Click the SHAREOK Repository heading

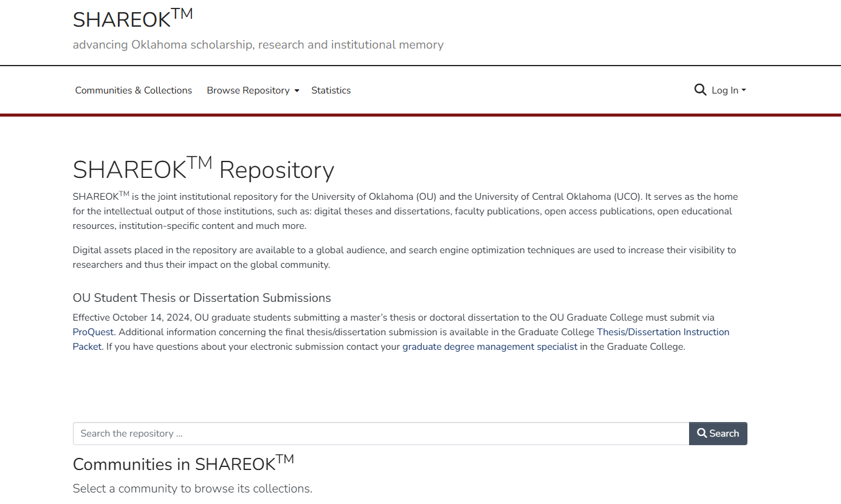(x=204, y=169)
